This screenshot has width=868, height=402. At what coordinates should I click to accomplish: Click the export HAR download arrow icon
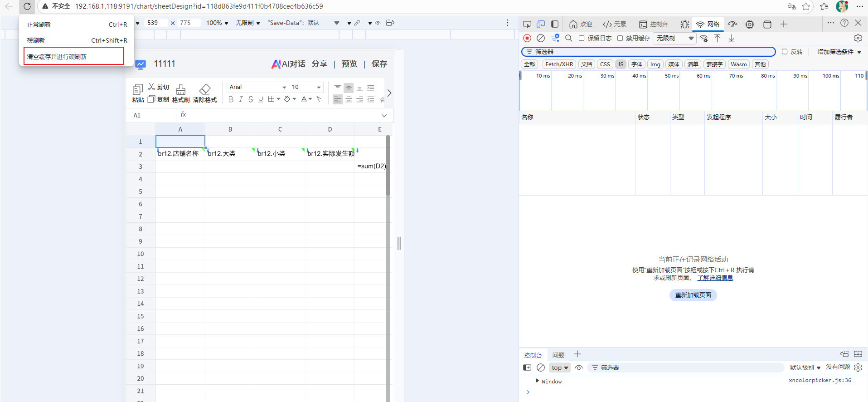[732, 38]
